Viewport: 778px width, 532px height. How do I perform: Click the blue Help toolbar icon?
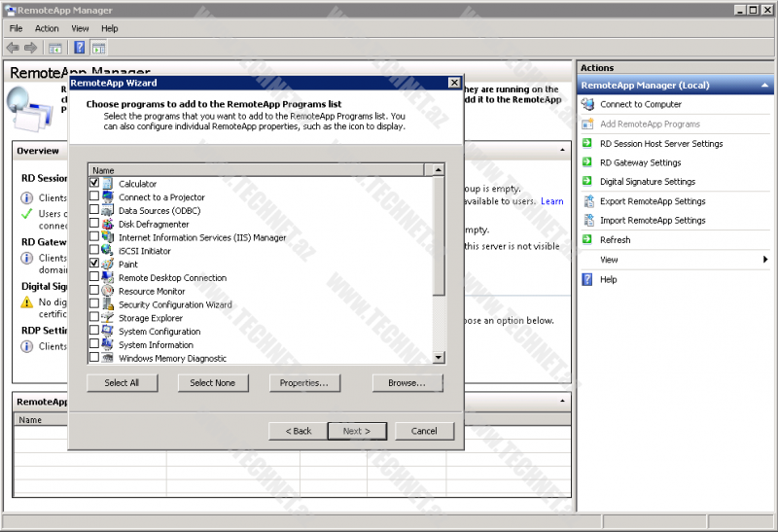80,48
